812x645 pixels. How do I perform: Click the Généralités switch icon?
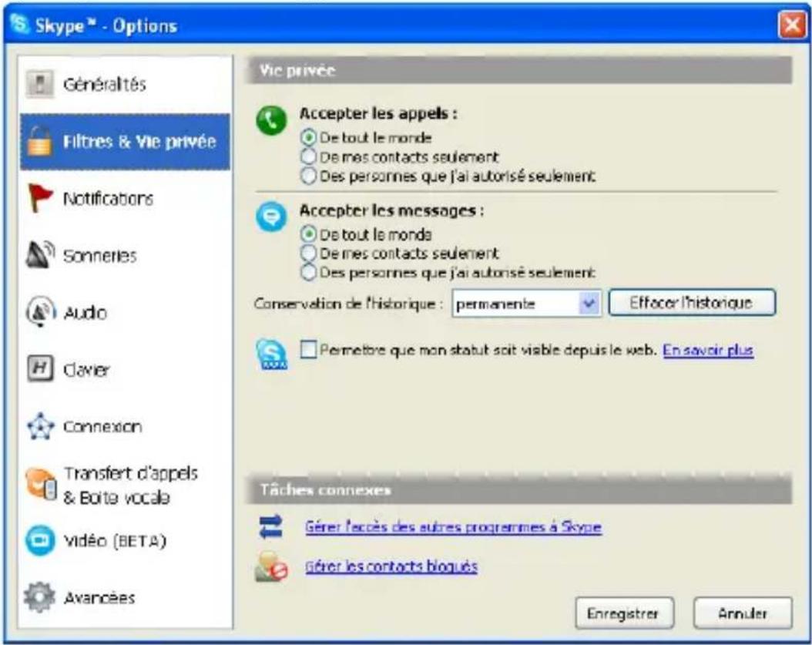coord(39,83)
